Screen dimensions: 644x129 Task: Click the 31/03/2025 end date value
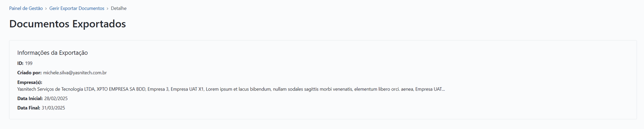pos(53,108)
